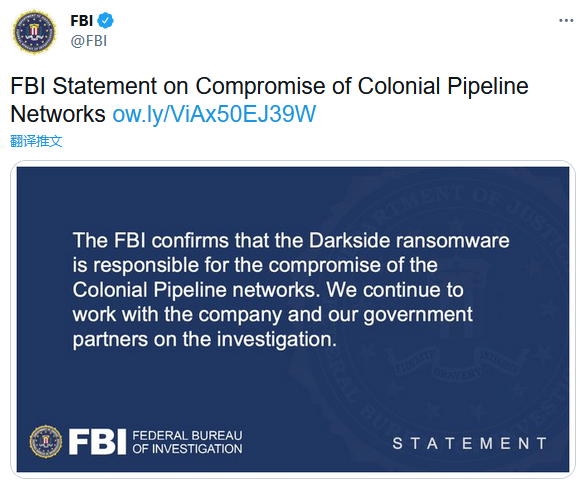Open the three-dot more options menu
Image resolution: width=582 pixels, height=489 pixels.
pos(566,20)
